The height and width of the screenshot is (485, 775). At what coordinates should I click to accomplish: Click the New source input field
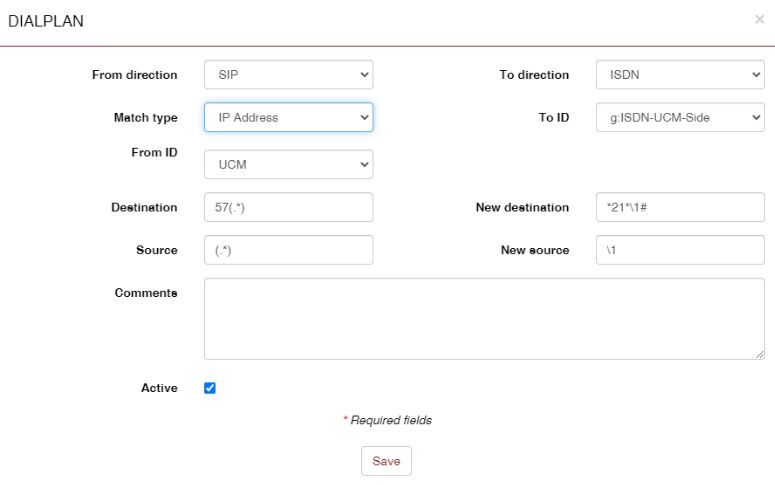[x=679, y=250]
